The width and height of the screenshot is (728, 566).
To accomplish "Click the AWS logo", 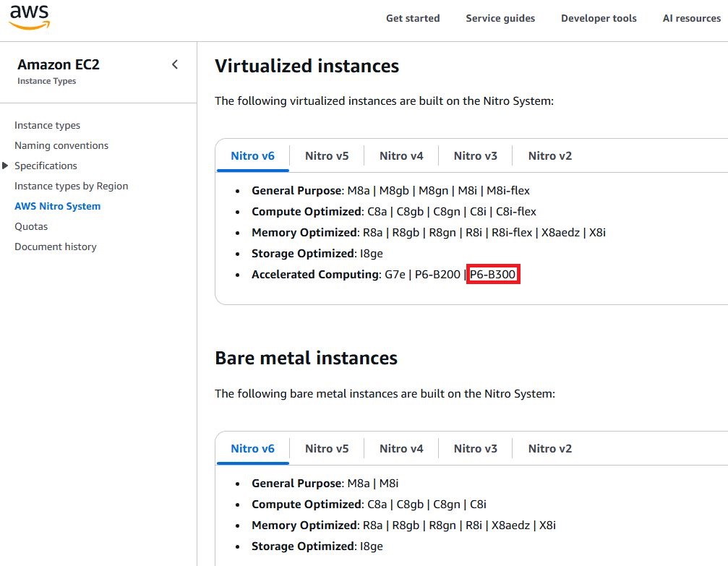I will click(30, 17).
